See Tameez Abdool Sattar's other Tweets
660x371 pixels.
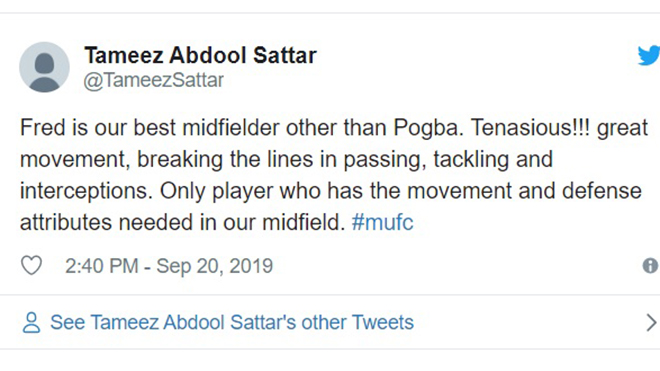tap(232, 323)
